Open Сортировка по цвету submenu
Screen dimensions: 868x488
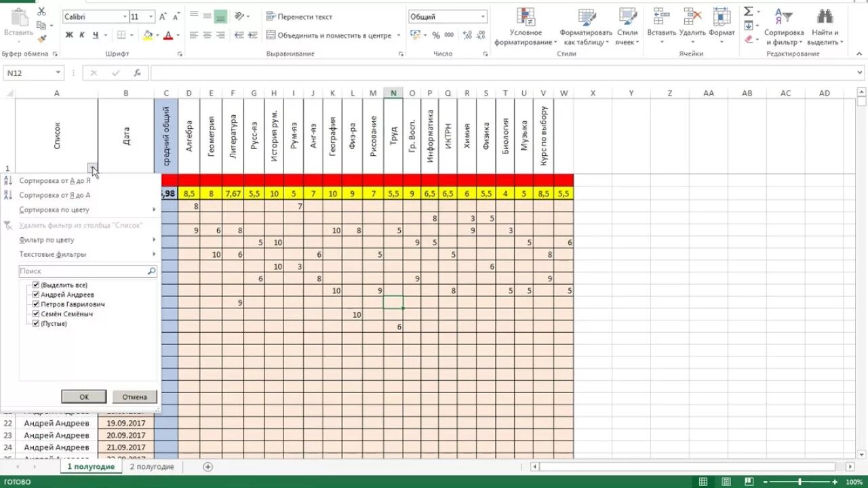(80, 210)
